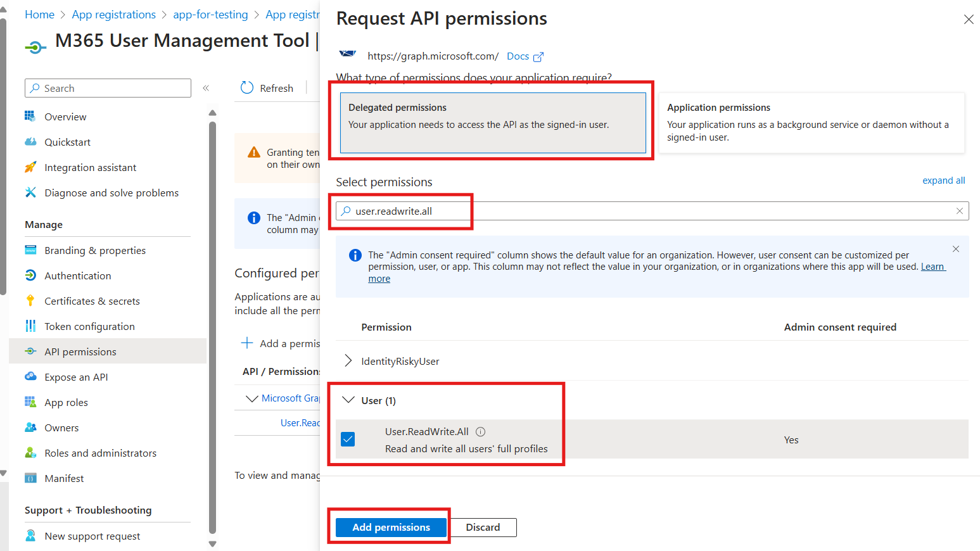980x551 pixels.
Task: Click the Diagnose and solve problems wrench icon
Action: 30,192
